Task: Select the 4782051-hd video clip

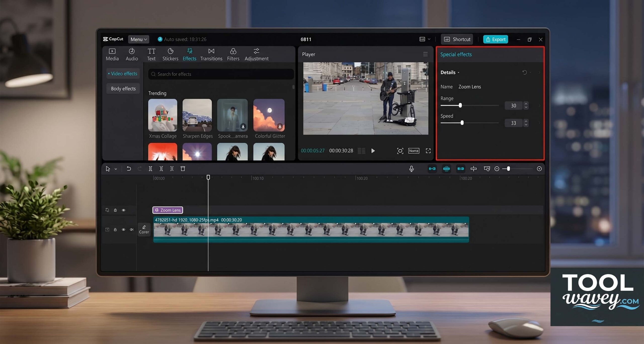Action: click(x=311, y=230)
